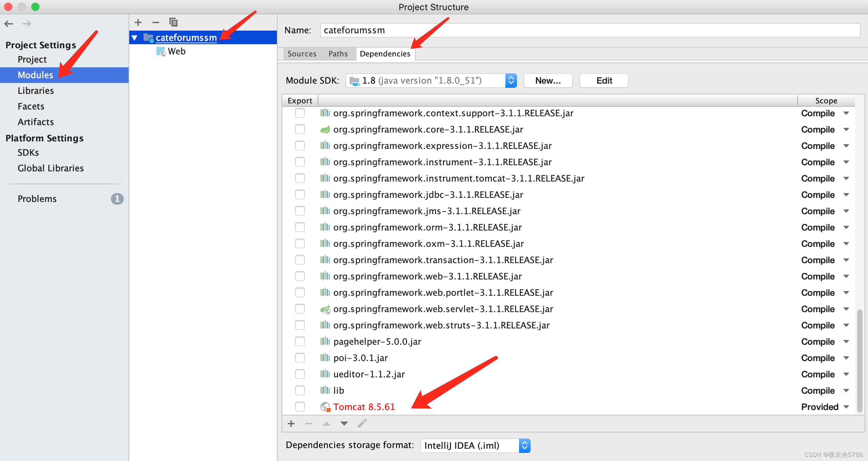Open the Module SDK dropdown
This screenshot has height=461, width=868.
pos(511,81)
